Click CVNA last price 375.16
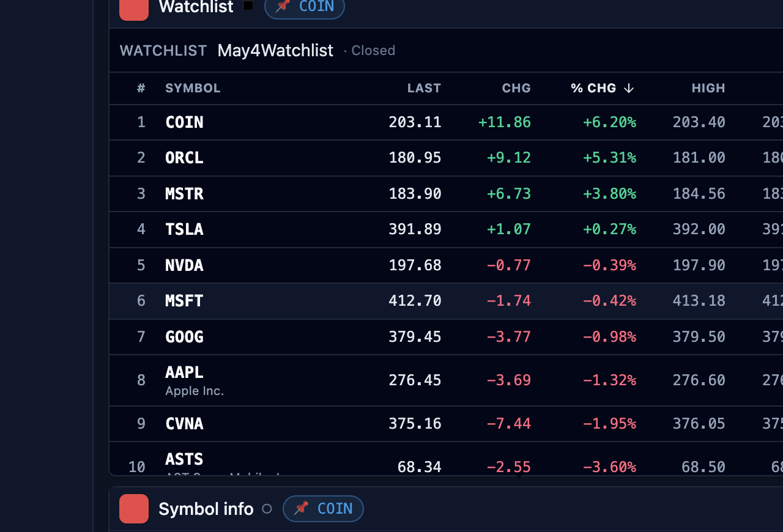 [415, 424]
